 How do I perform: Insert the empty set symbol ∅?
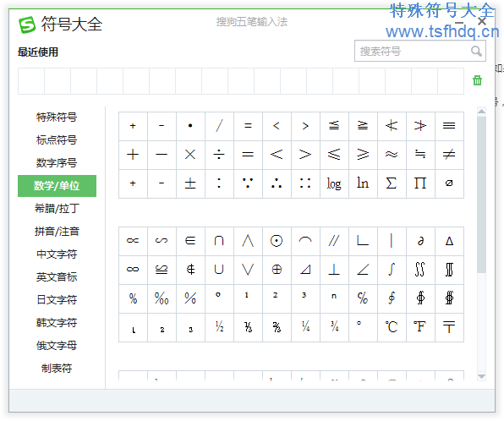click(x=449, y=183)
